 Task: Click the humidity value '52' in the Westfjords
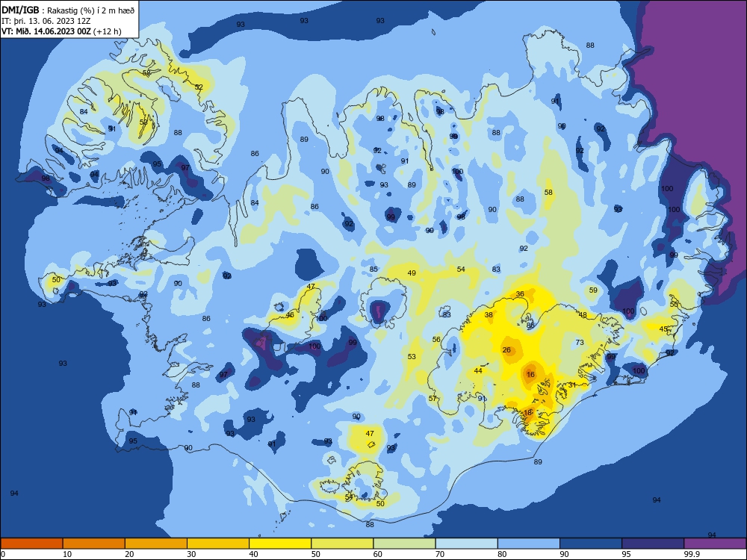pyautogui.click(x=199, y=87)
